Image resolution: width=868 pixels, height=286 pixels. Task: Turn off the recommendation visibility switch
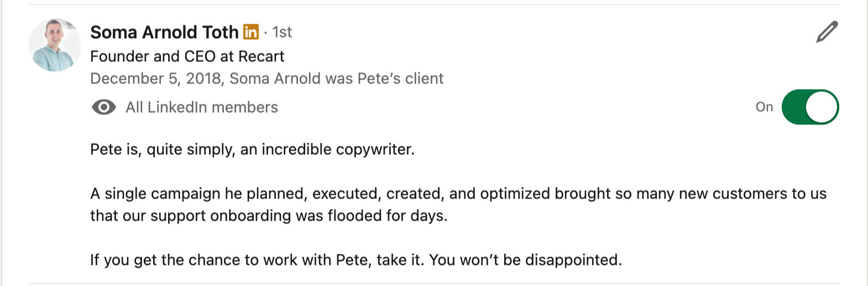pos(810,107)
